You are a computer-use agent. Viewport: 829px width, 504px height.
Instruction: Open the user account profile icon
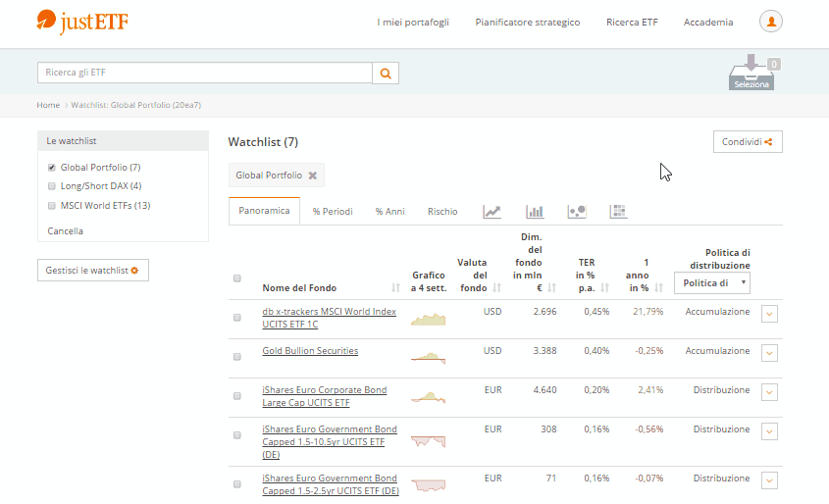click(x=771, y=22)
